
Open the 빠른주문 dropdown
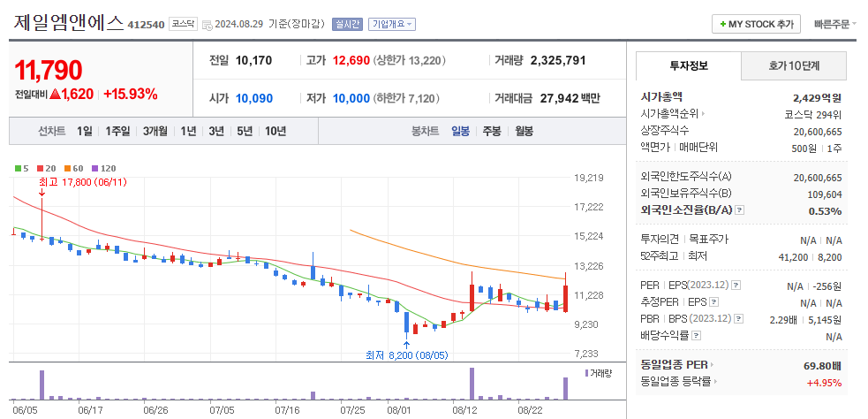(x=834, y=25)
